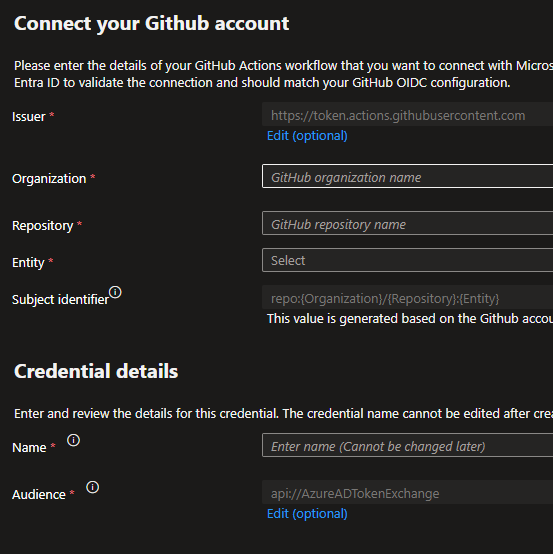Click the Entity field label
Viewport: 553px width, 554px height.
point(28,263)
